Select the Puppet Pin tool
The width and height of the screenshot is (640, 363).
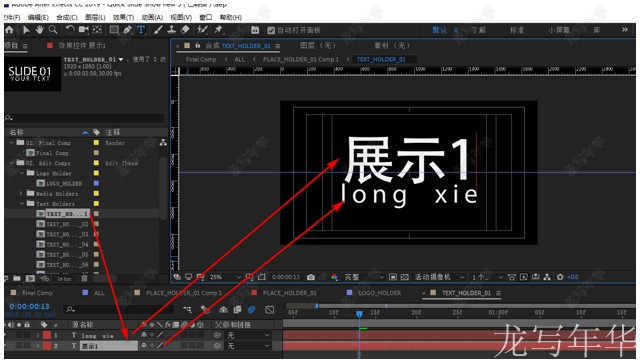(x=218, y=29)
